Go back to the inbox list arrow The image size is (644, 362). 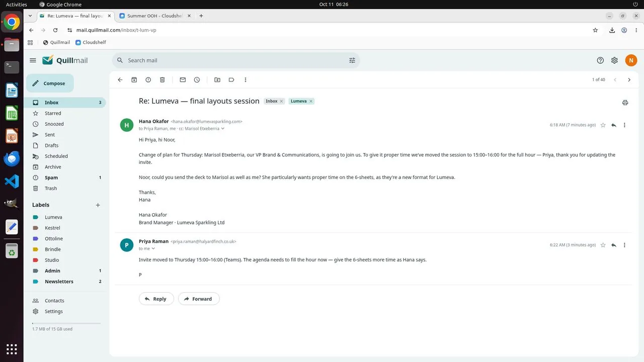click(120, 80)
